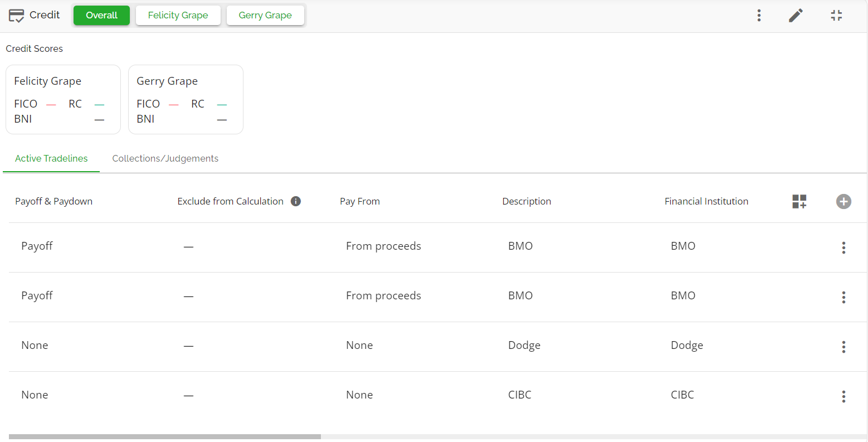This screenshot has width=868, height=442.
Task: Open the Active Tradelines tab
Action: tap(51, 158)
